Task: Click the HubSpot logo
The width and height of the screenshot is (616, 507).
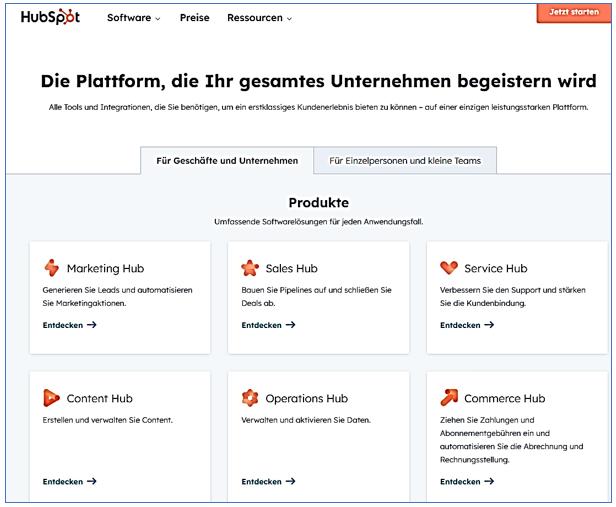Action: point(50,17)
